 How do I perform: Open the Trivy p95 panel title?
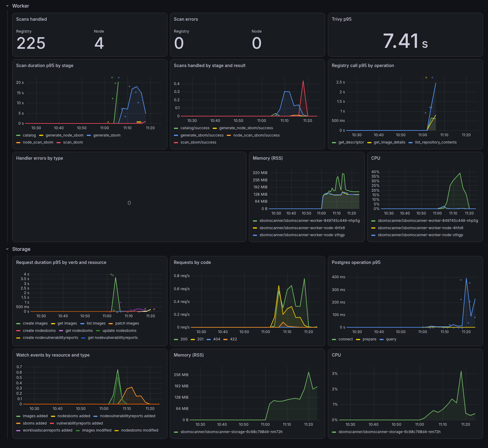point(342,19)
